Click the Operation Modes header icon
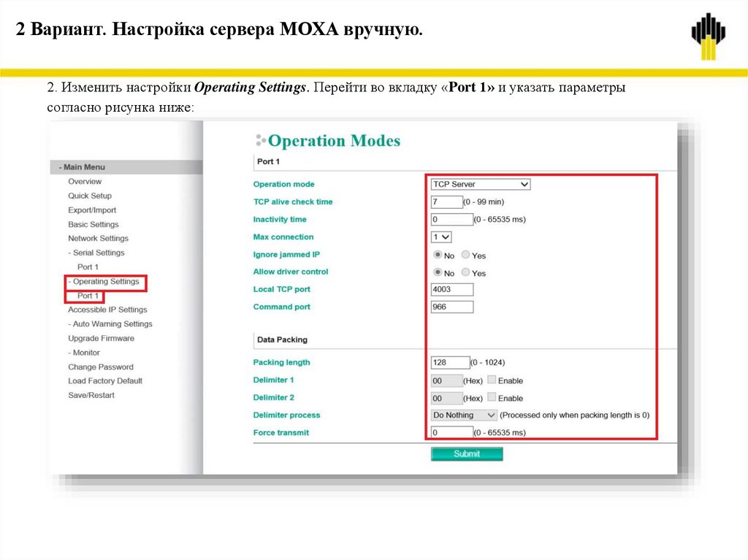This screenshot has height=560, width=748. (x=259, y=140)
